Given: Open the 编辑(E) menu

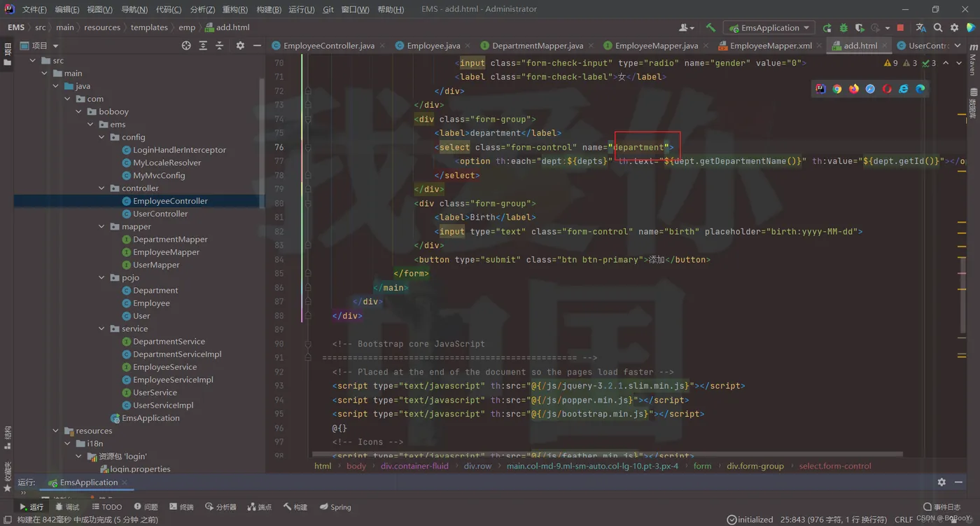Looking at the screenshot, I should pyautogui.click(x=67, y=9).
